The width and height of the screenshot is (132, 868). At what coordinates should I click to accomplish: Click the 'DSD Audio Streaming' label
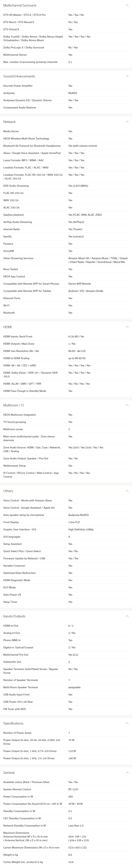tap(16, 186)
